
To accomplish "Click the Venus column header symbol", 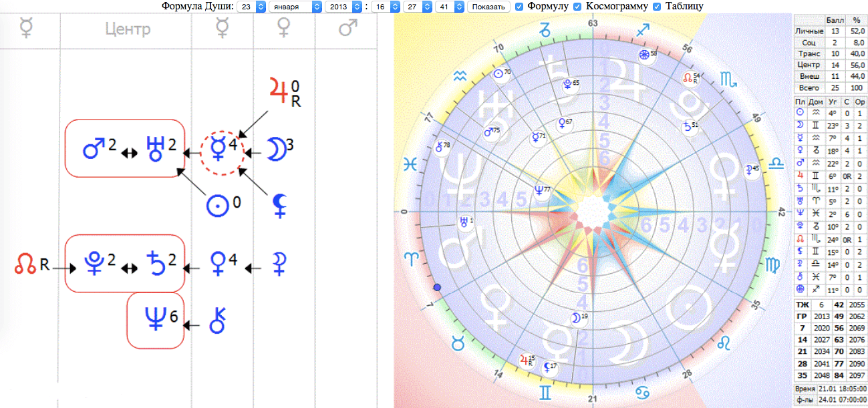I will point(284,29).
